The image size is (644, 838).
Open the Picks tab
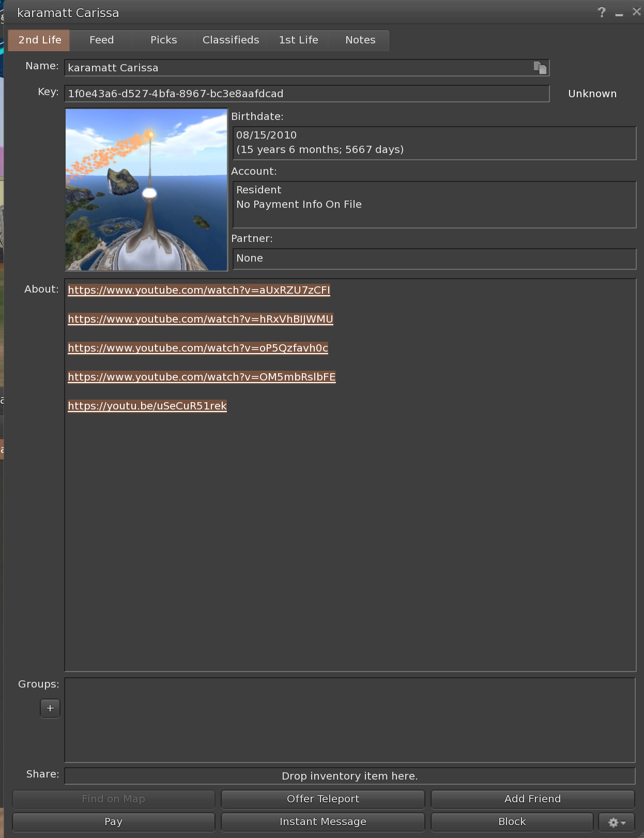coord(163,40)
